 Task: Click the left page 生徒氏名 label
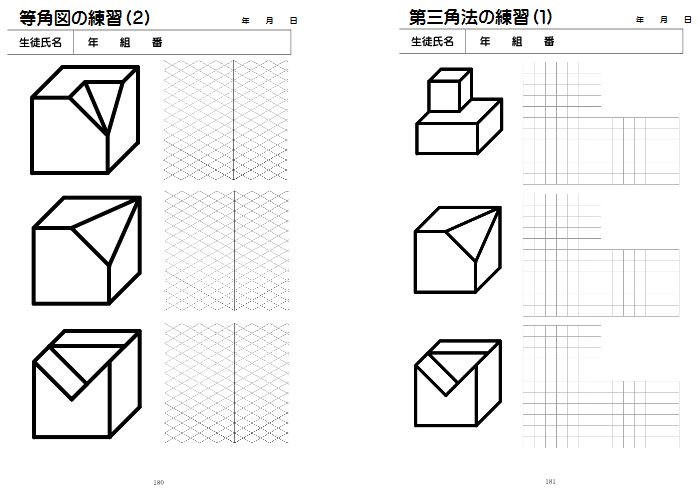click(40, 42)
